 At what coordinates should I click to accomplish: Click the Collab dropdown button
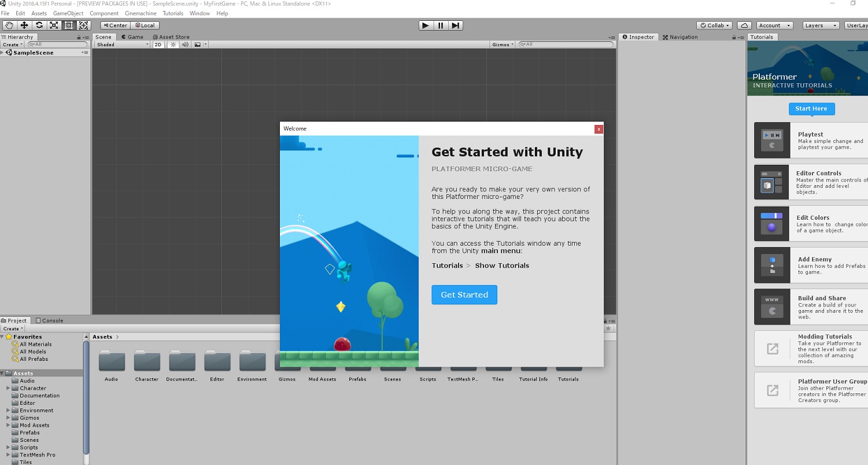pyautogui.click(x=714, y=25)
